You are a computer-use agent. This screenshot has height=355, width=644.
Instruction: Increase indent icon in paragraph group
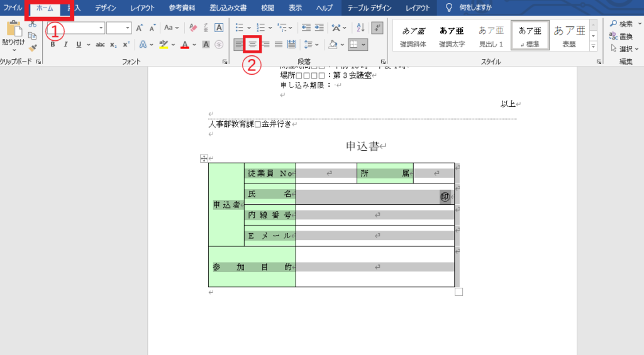pyautogui.click(x=319, y=28)
